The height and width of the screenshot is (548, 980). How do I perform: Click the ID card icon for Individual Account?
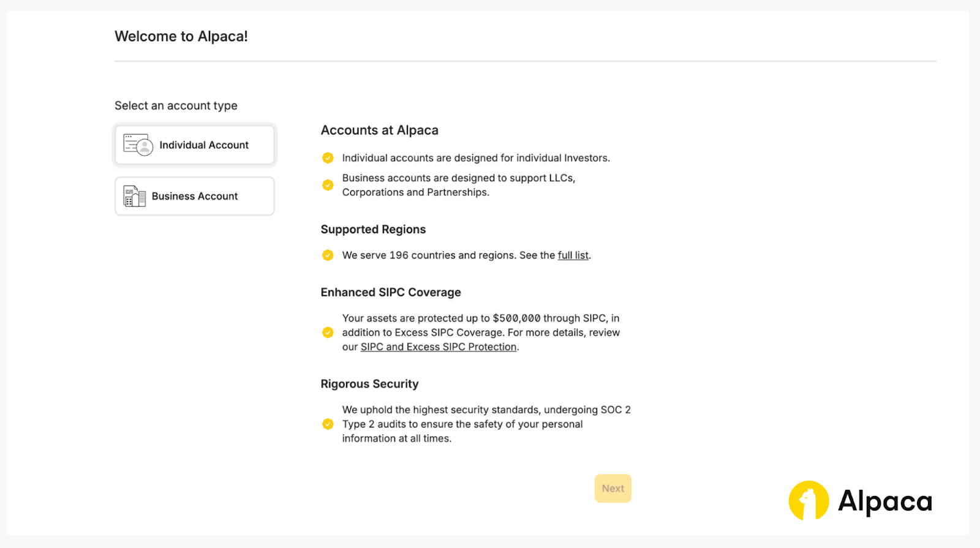tap(138, 145)
